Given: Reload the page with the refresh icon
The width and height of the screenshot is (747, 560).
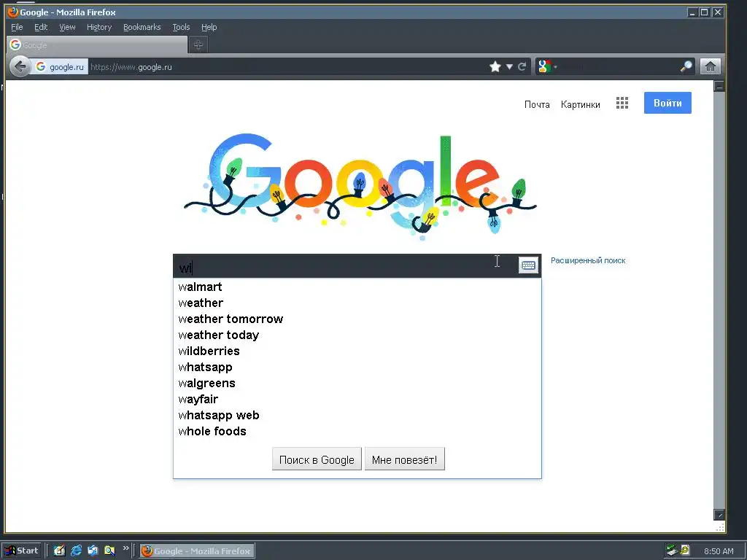Looking at the screenshot, I should [x=522, y=66].
